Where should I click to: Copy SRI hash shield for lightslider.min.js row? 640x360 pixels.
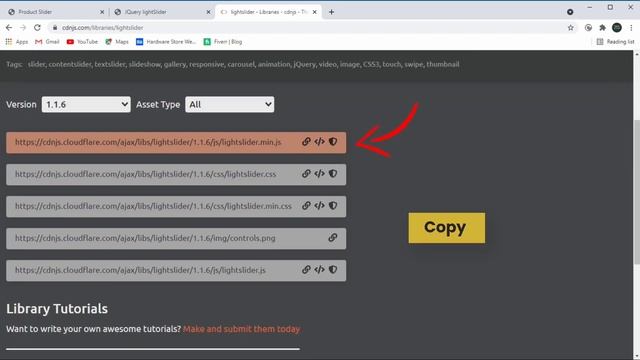pyautogui.click(x=333, y=142)
